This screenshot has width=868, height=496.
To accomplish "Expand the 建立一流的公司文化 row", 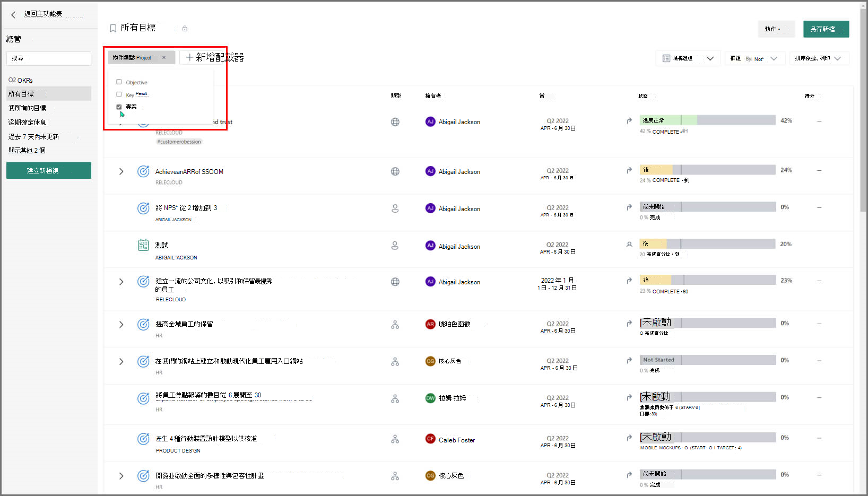I will click(x=121, y=282).
